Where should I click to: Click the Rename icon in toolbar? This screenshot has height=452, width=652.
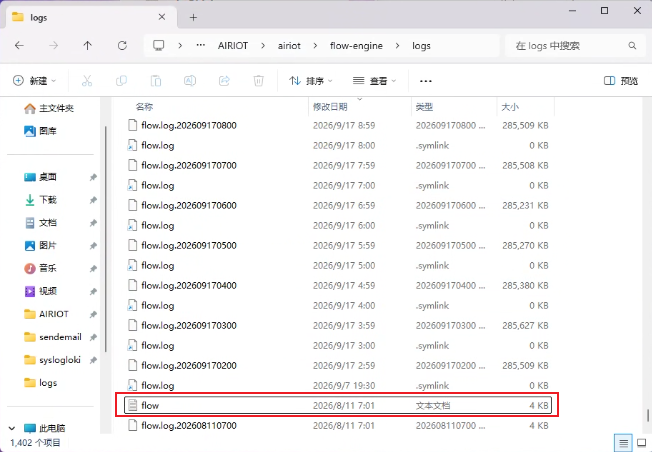point(190,81)
